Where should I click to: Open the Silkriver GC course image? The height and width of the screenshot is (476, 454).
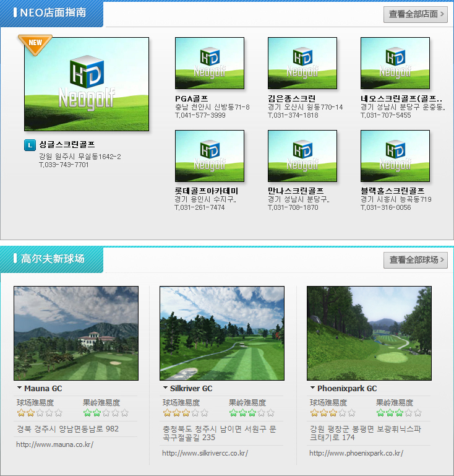click(222, 333)
